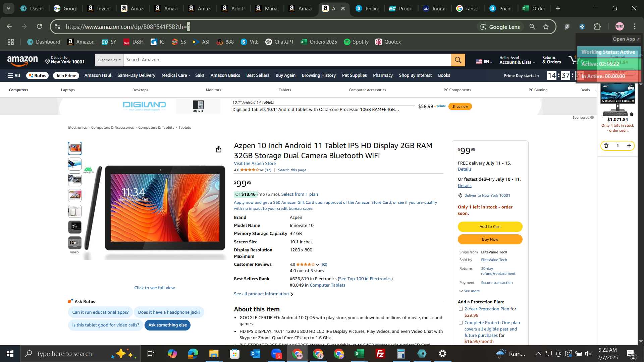Click the Google Lens button
This screenshot has width=644, height=362.
(500, 27)
